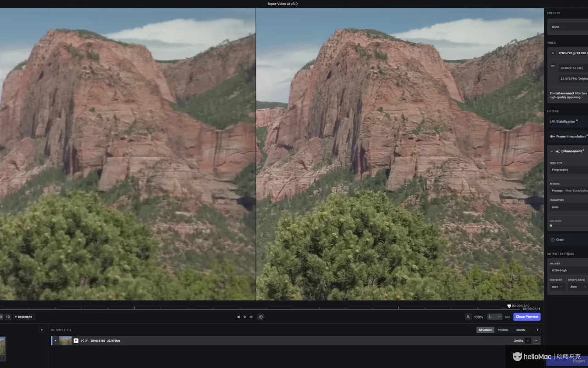The height and width of the screenshot is (368, 588).
Task: Click the ellipsis on the source video thumbnail
Action: click(1, 357)
